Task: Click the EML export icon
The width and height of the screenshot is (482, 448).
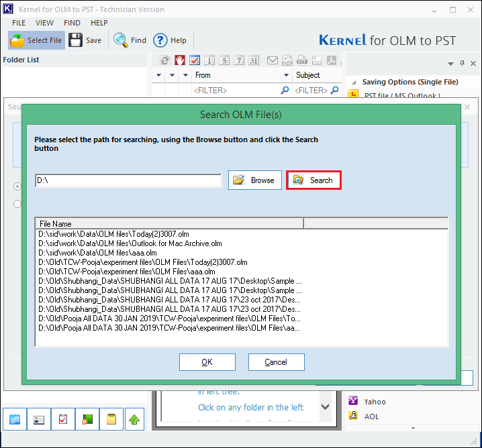Action: 287,60
